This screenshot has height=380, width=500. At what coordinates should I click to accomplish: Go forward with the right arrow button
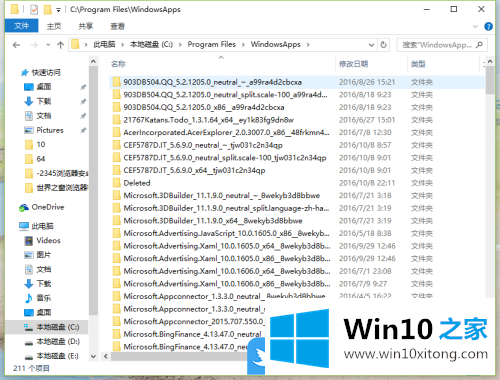pos(34,45)
